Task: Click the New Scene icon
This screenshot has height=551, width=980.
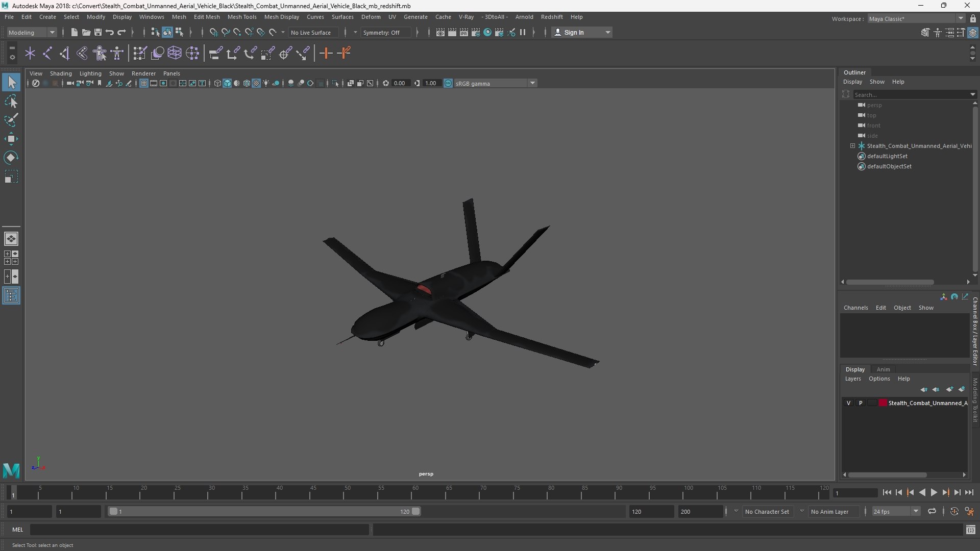Action: [74, 32]
